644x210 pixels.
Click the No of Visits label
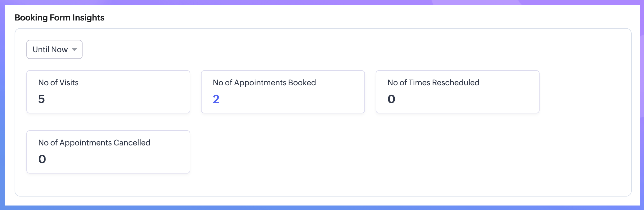pos(58,83)
